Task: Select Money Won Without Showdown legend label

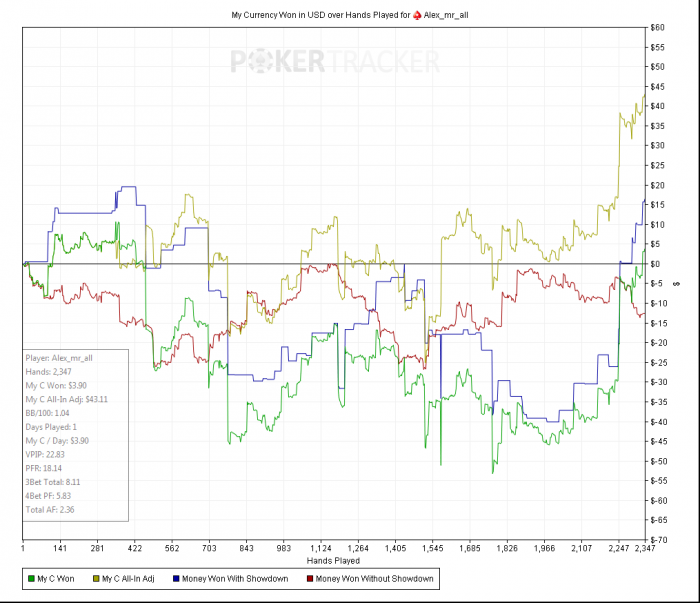Action: (x=375, y=578)
